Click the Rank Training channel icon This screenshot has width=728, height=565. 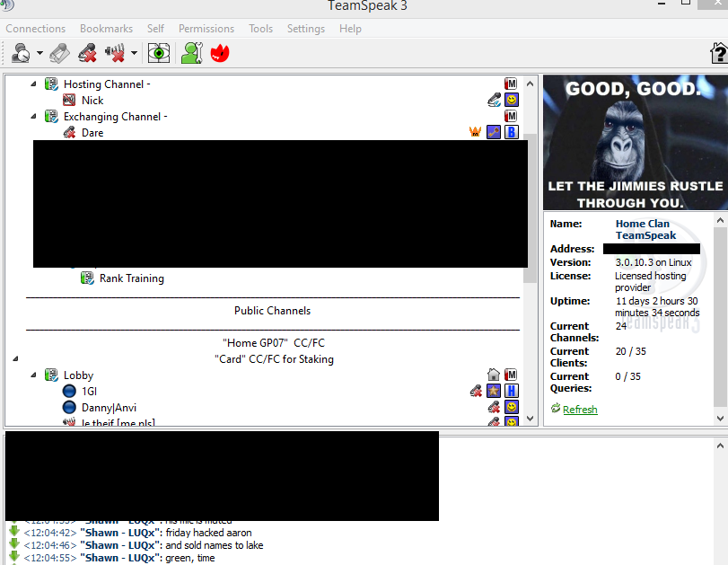coord(87,278)
